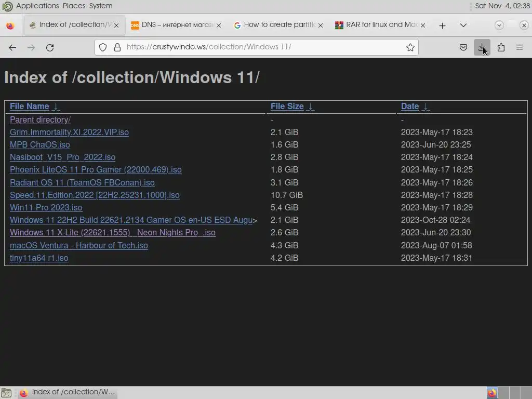This screenshot has height=399, width=532.
Task: Click 5.4 GiB size of Win11 Pro
Action: [284, 208]
